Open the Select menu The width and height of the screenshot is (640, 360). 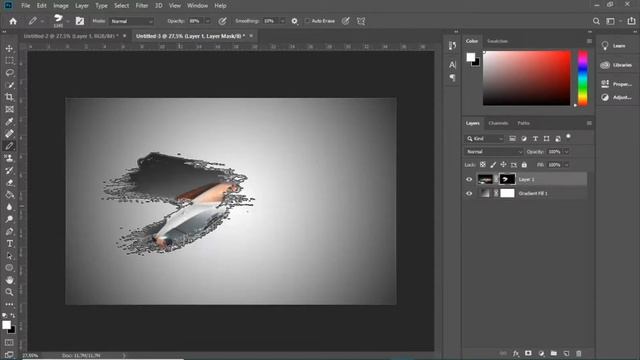(121, 6)
